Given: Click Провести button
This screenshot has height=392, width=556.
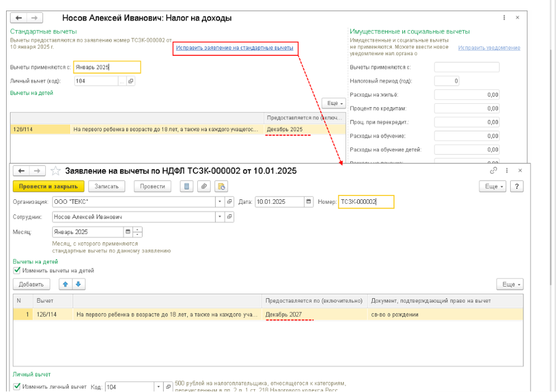Looking at the screenshot, I should pos(153,186).
